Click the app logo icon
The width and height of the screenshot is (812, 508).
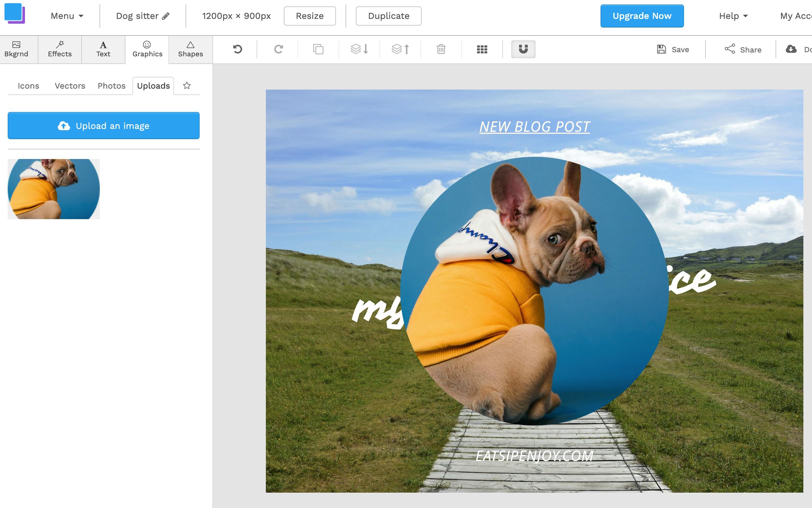(14, 13)
